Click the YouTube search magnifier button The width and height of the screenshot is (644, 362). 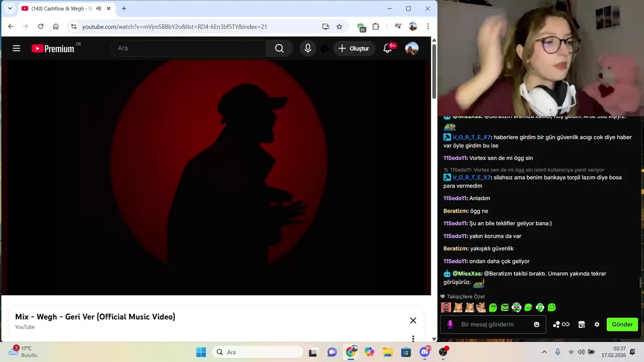pyautogui.click(x=279, y=48)
